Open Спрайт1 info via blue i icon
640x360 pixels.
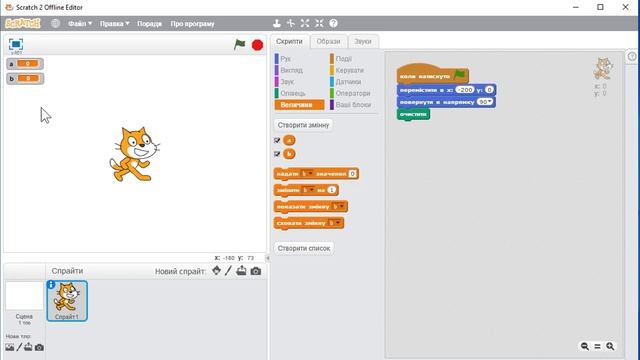point(51,284)
